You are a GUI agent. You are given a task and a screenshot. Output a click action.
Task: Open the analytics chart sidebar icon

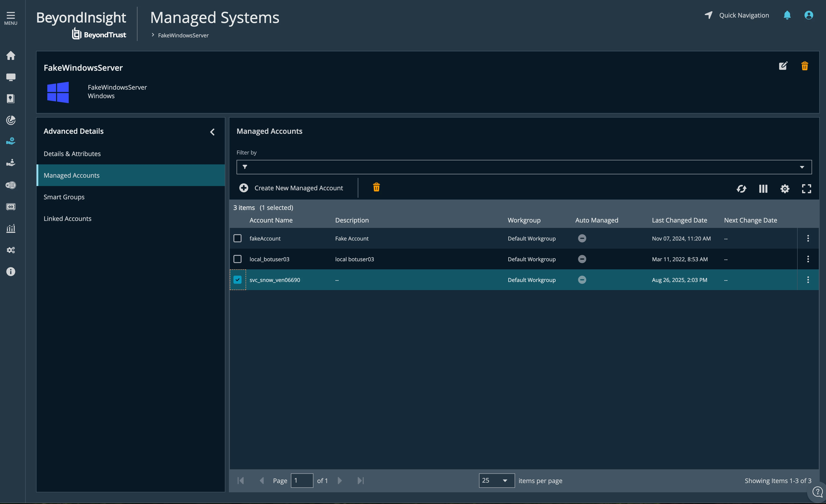point(11,228)
